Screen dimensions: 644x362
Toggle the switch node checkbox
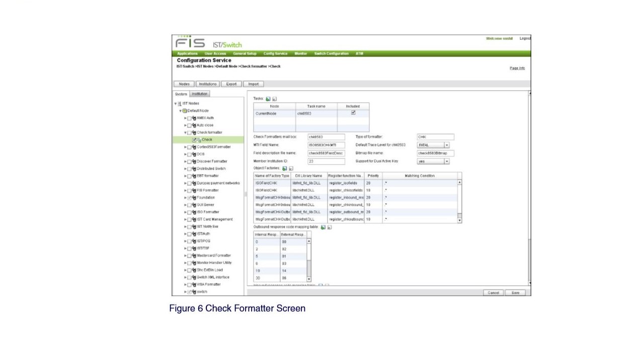[x=189, y=292]
